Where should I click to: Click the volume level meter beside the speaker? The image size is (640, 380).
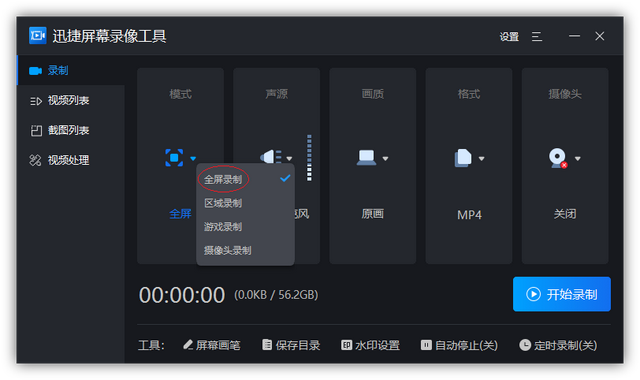coord(309,158)
